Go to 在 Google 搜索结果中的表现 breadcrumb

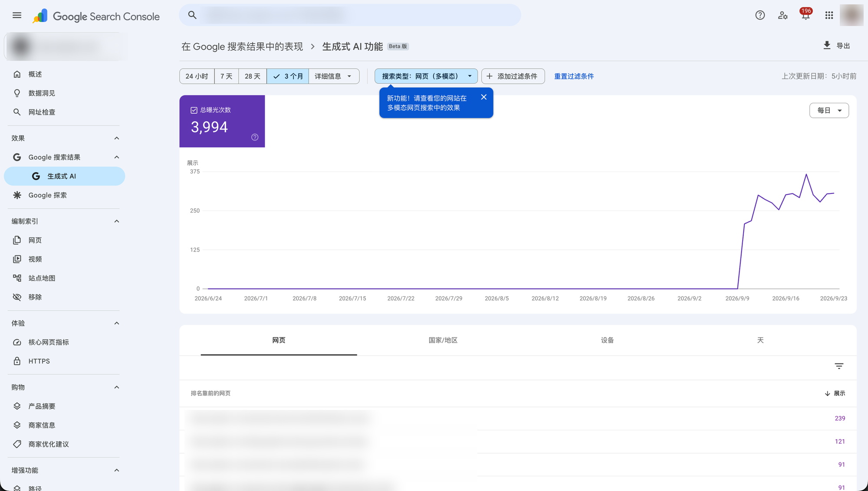pyautogui.click(x=242, y=46)
